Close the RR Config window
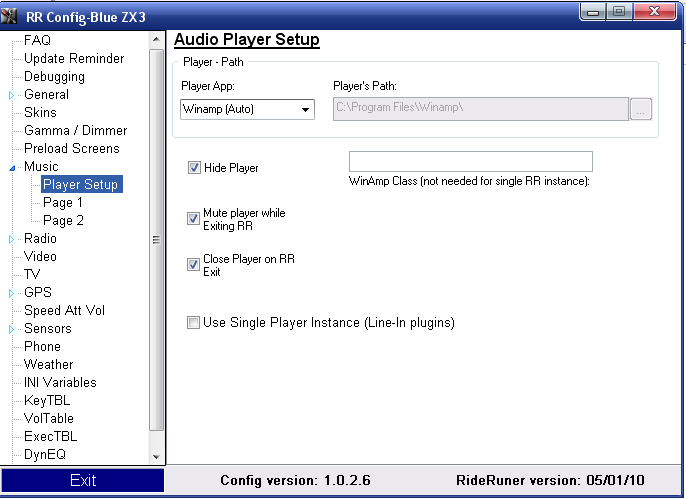The height and width of the screenshot is (498, 686). 654,12
